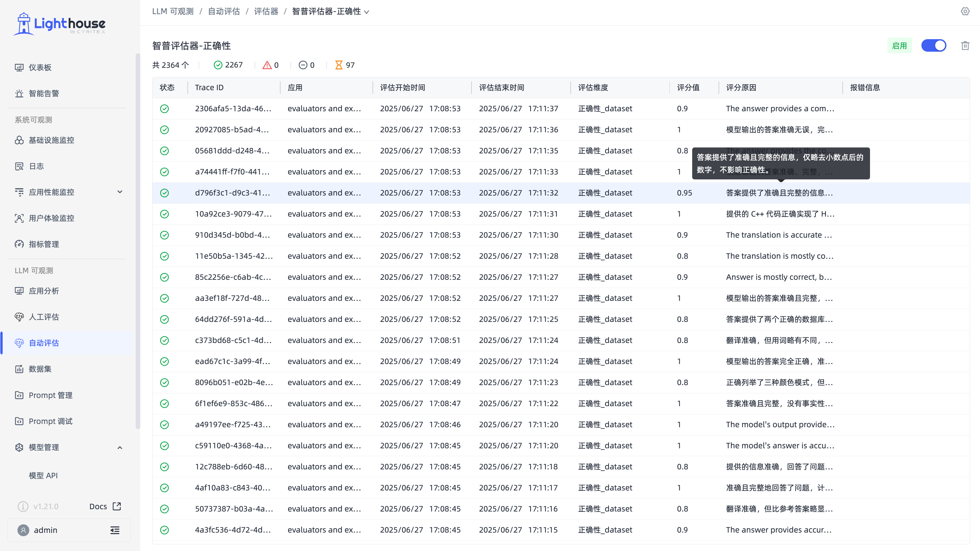Image resolution: width=980 pixels, height=551 pixels.
Task: Click the Prompt 管理 sidebar icon
Action: 19,395
